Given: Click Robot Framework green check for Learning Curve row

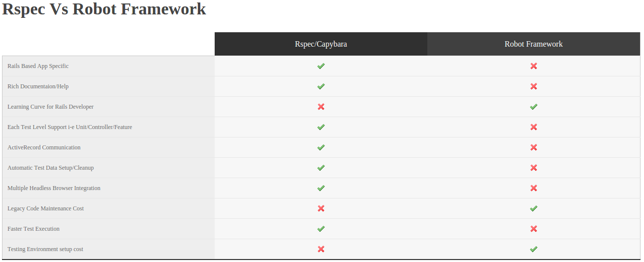Looking at the screenshot, I should pyautogui.click(x=534, y=107).
